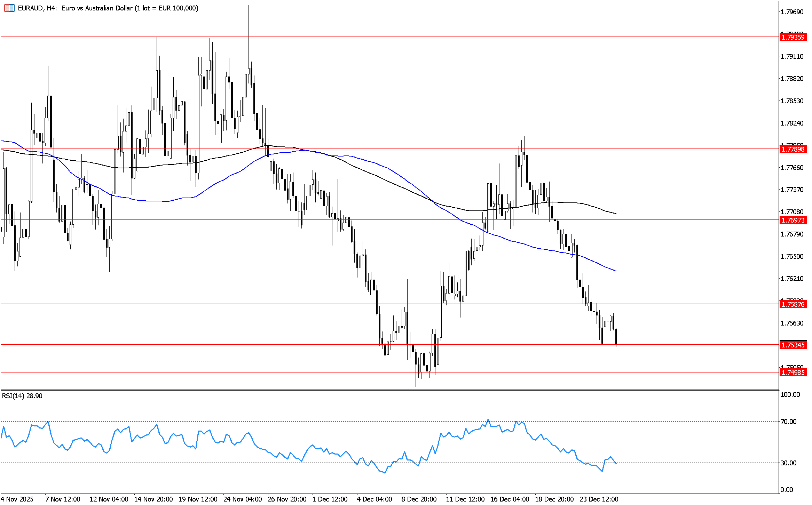Click the 4 Nov 2025 date label

(17, 499)
